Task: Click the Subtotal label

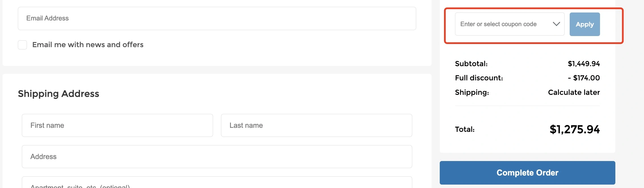Action: [x=471, y=64]
